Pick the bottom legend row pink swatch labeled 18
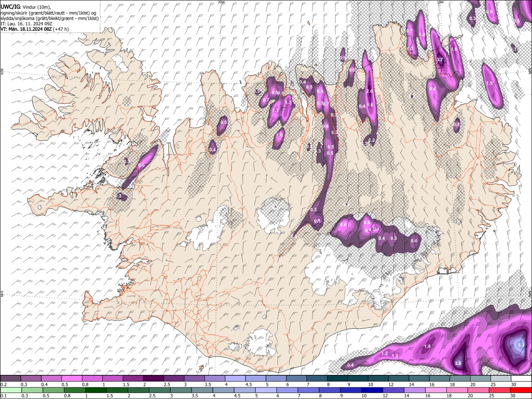This screenshot has width=532, height=399. tap(457, 390)
